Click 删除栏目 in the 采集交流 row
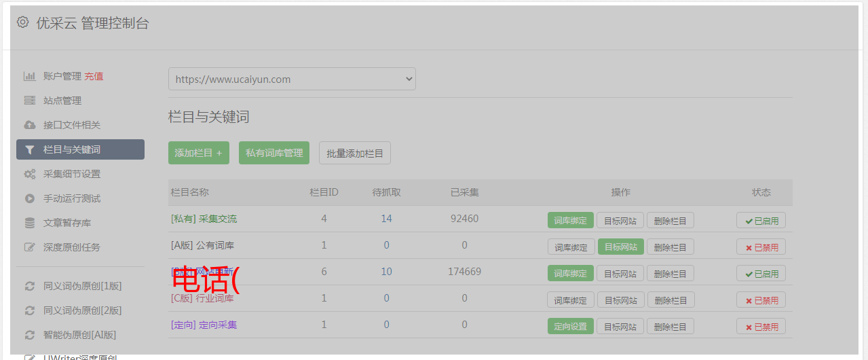Image resolution: width=868 pixels, height=360 pixels. pos(671,220)
